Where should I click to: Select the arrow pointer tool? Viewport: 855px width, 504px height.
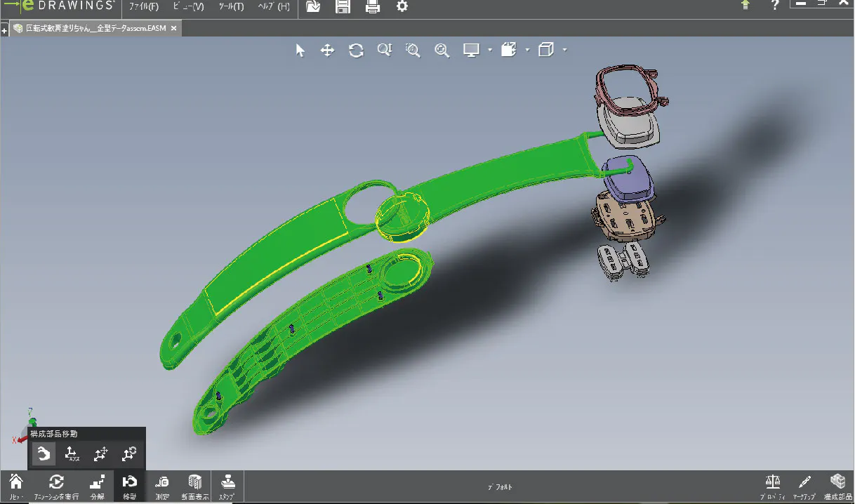point(300,51)
